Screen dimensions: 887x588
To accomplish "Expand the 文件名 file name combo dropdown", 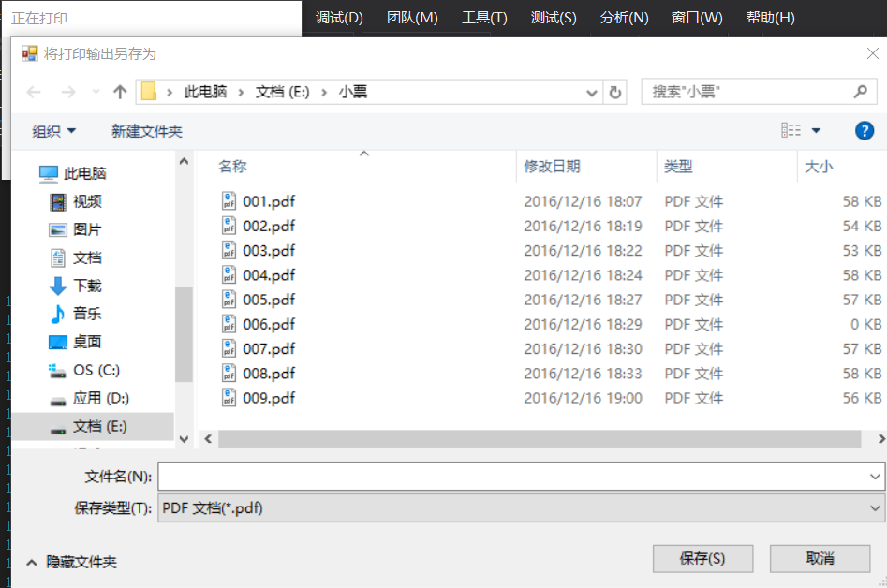I will [x=875, y=477].
